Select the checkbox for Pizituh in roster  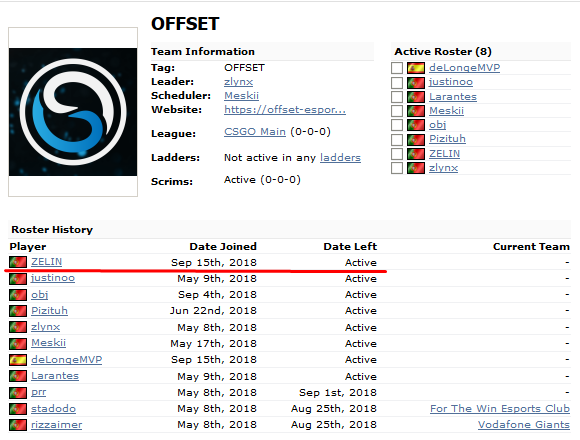pyautogui.click(x=397, y=139)
